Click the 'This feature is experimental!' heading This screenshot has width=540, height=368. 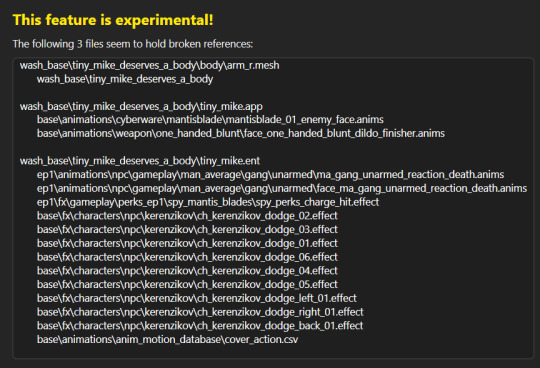pos(113,20)
